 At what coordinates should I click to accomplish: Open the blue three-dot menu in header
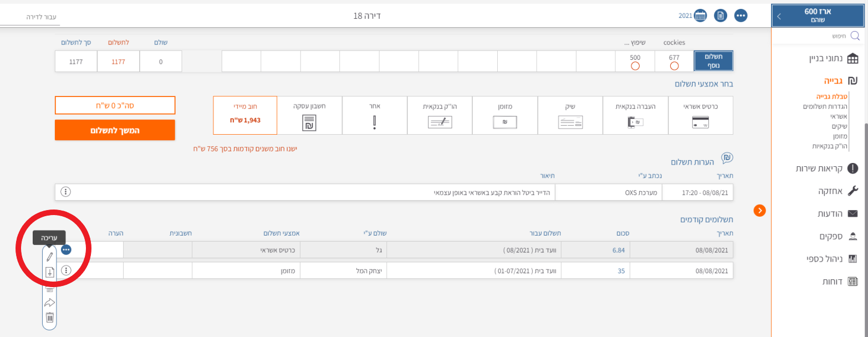tap(741, 16)
